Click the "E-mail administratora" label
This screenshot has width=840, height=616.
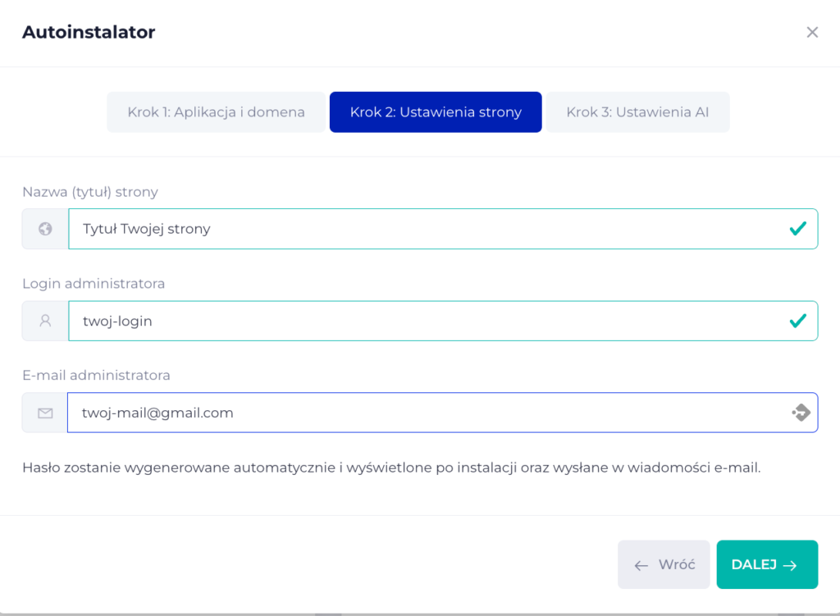point(96,376)
